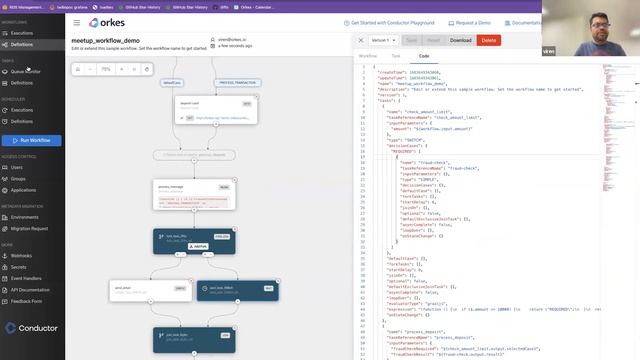Open Event Handlers in the sidebar

tap(26, 278)
